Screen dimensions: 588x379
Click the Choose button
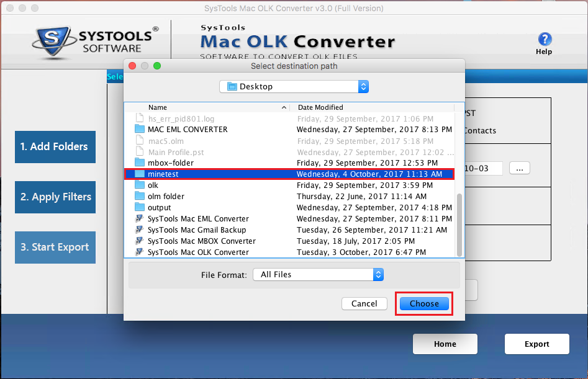click(x=424, y=304)
